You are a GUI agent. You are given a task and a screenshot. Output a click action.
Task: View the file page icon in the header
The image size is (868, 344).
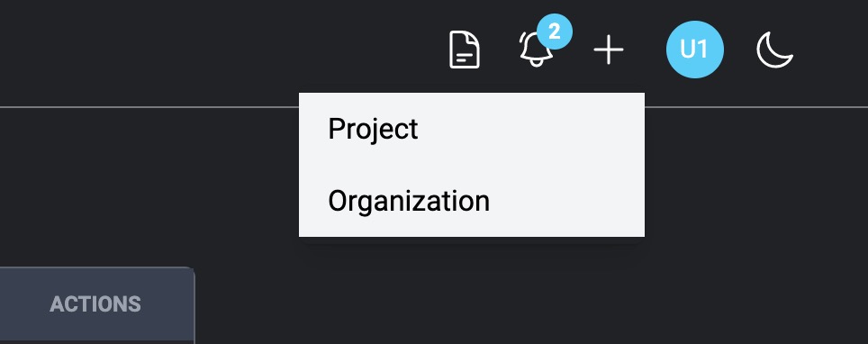[464, 50]
